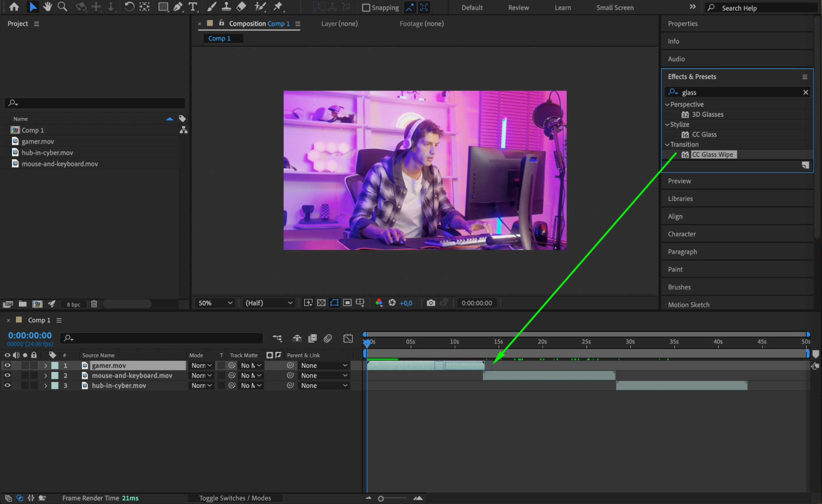The height and width of the screenshot is (504, 822).
Task: Click the timeline zoom slider handle
Action: pyautogui.click(x=381, y=498)
